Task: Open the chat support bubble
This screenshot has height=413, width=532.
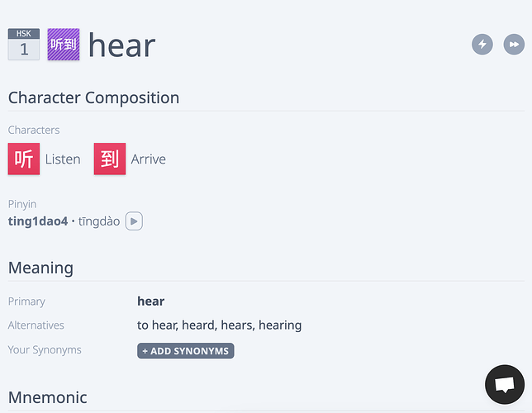Action: (x=505, y=384)
